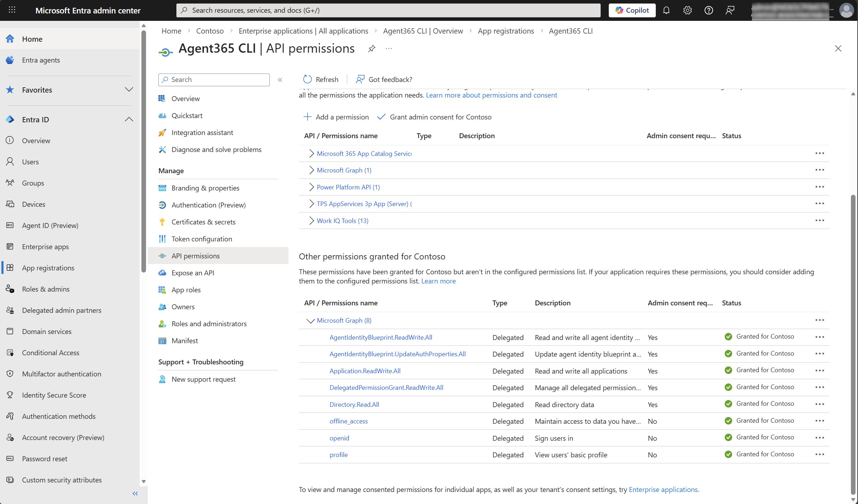Click the Refresh icon button
The image size is (858, 504).
pos(307,80)
